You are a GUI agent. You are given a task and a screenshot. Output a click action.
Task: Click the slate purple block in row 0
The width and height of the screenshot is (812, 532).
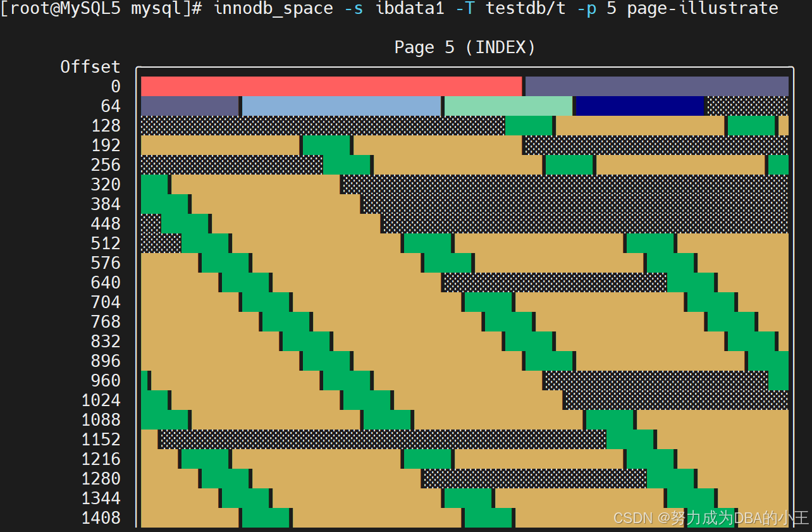[657, 87]
